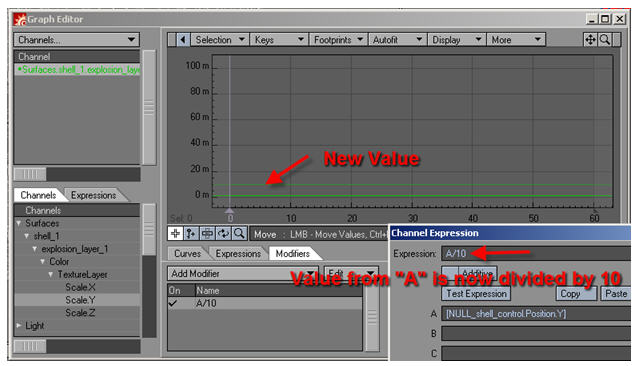Select the Roll tool icon
636x366 pixels.
point(223,233)
